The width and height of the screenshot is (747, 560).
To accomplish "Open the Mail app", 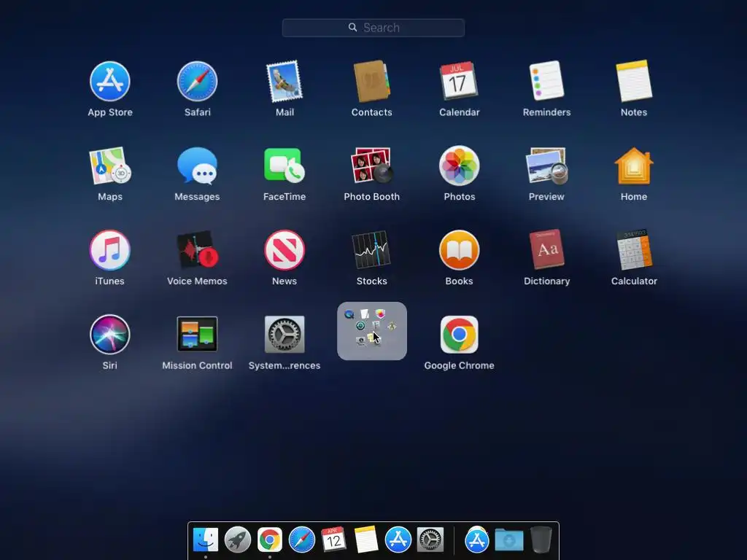I will [x=285, y=82].
